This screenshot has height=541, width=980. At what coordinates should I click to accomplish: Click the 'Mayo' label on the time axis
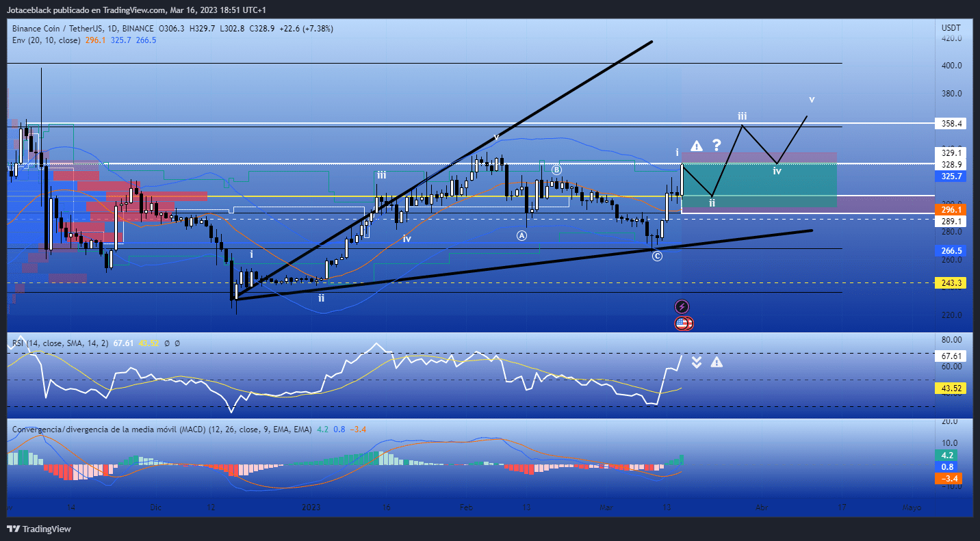912,507
